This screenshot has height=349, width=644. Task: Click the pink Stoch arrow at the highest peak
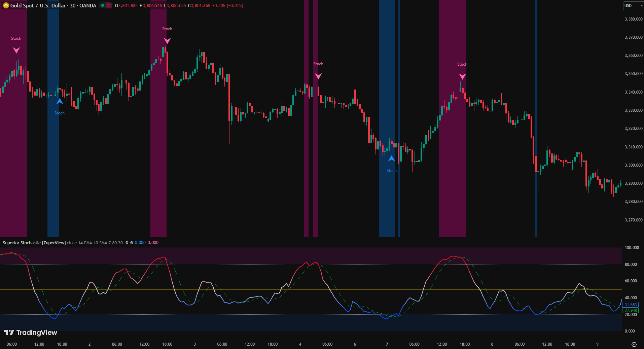coord(167,41)
